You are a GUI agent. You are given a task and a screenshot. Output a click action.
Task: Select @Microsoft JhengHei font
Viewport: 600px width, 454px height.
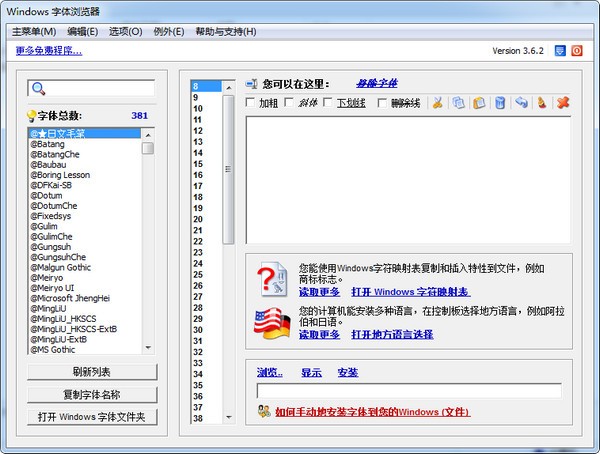coord(85,298)
